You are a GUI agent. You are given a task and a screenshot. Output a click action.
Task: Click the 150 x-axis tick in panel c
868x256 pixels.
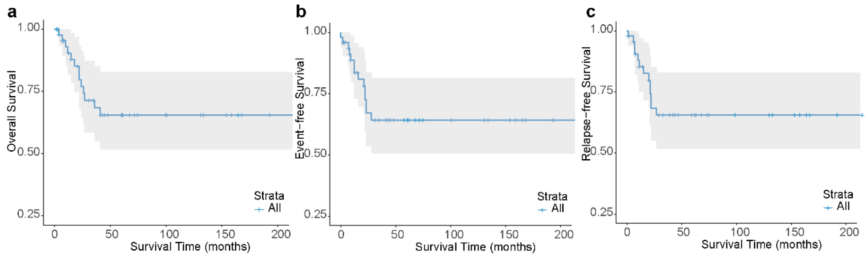(x=794, y=232)
